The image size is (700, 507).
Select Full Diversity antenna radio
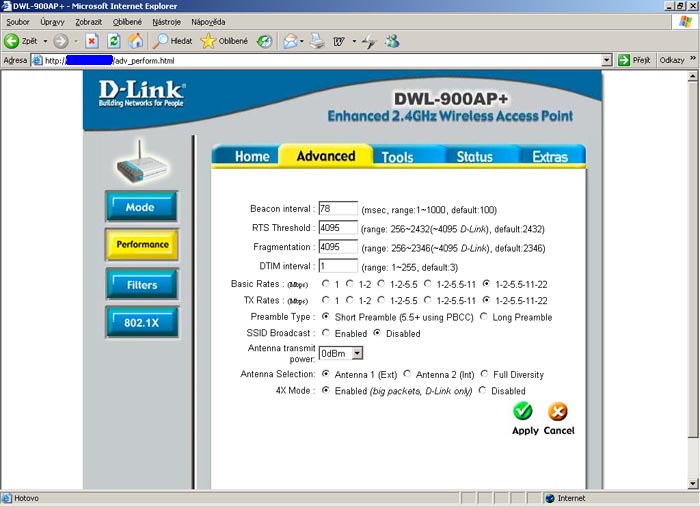(484, 374)
